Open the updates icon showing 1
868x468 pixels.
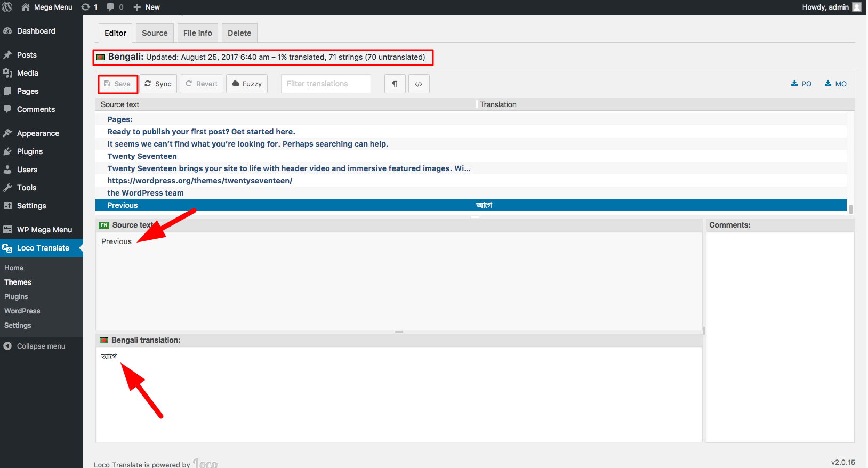pos(85,7)
